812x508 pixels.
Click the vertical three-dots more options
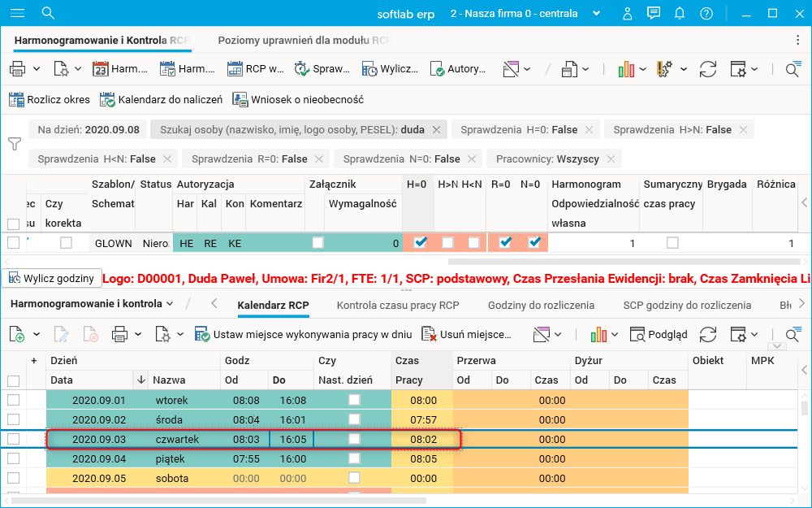click(x=797, y=41)
